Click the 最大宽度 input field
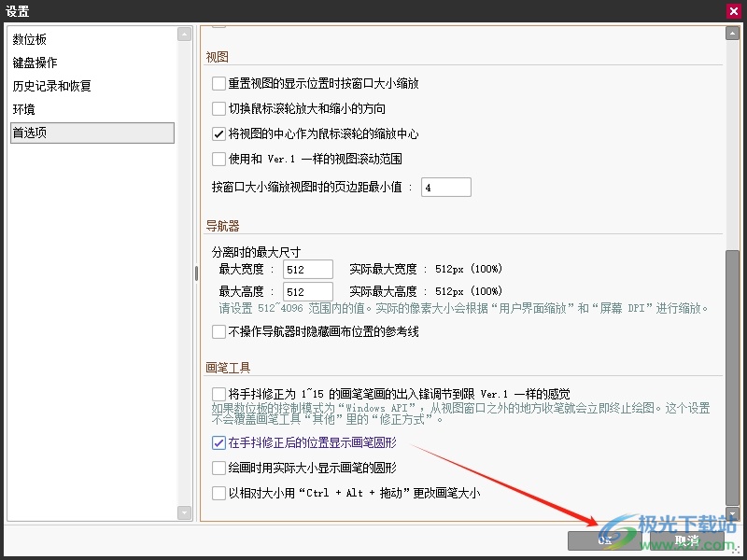This screenshot has width=747, height=560. 308,270
